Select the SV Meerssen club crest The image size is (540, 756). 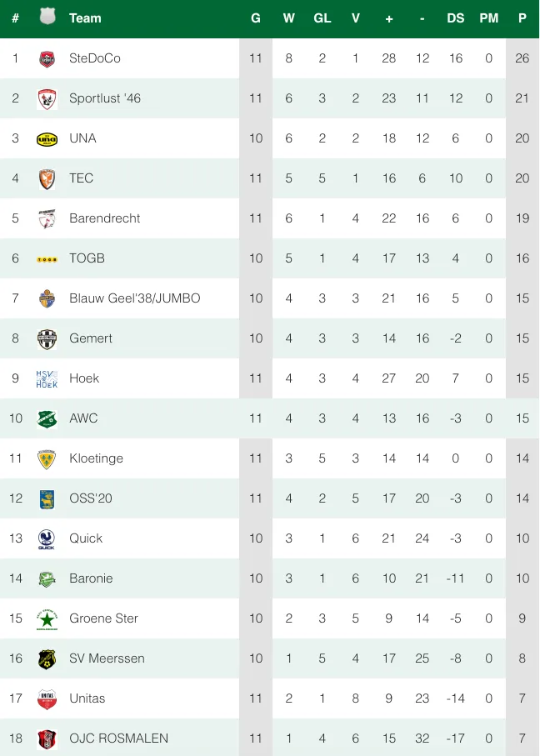[47, 658]
